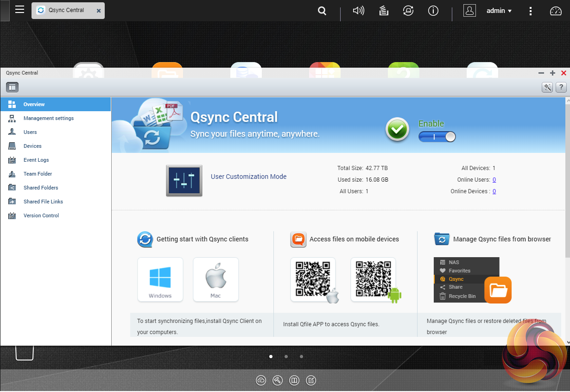Open the orange File Station folder icon

pyautogui.click(x=498, y=290)
